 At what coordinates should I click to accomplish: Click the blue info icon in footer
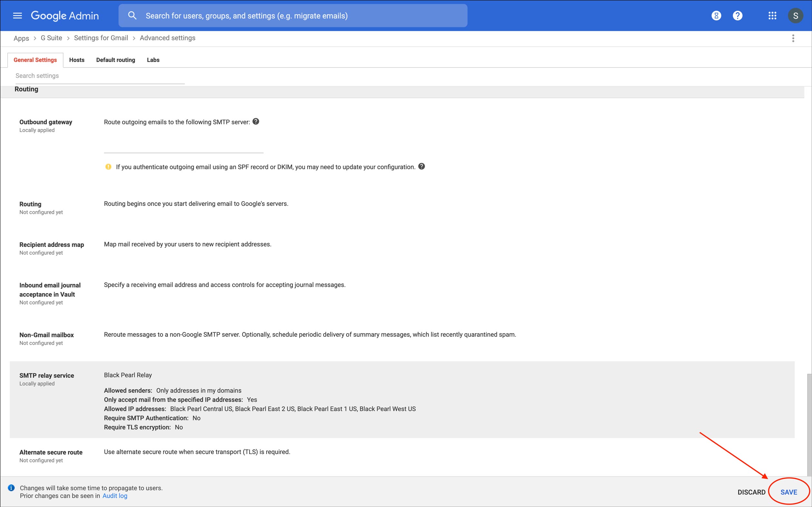coord(11,488)
